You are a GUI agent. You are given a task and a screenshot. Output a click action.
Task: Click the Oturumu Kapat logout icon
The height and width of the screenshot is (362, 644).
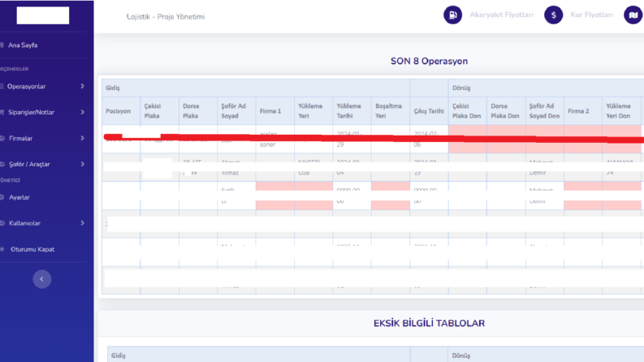[2, 249]
